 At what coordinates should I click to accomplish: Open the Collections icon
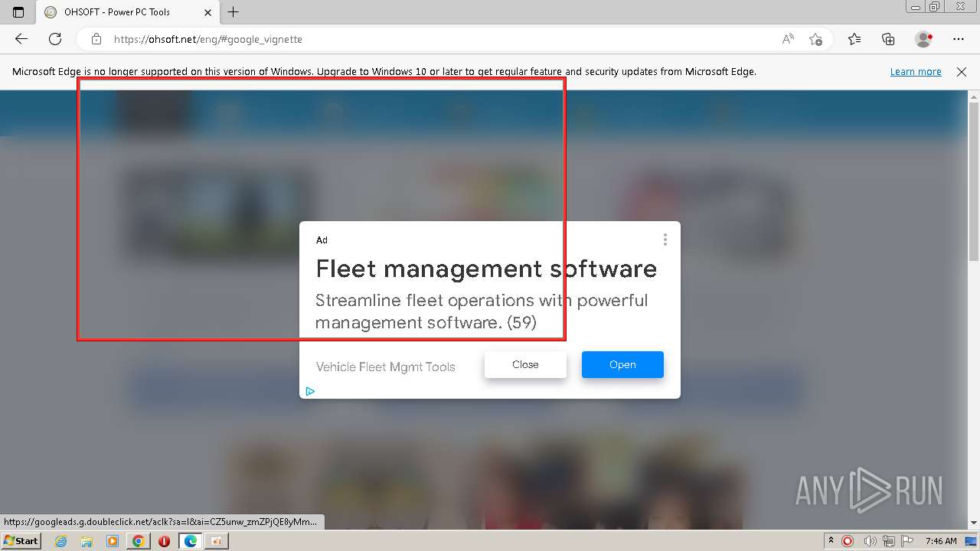(888, 39)
